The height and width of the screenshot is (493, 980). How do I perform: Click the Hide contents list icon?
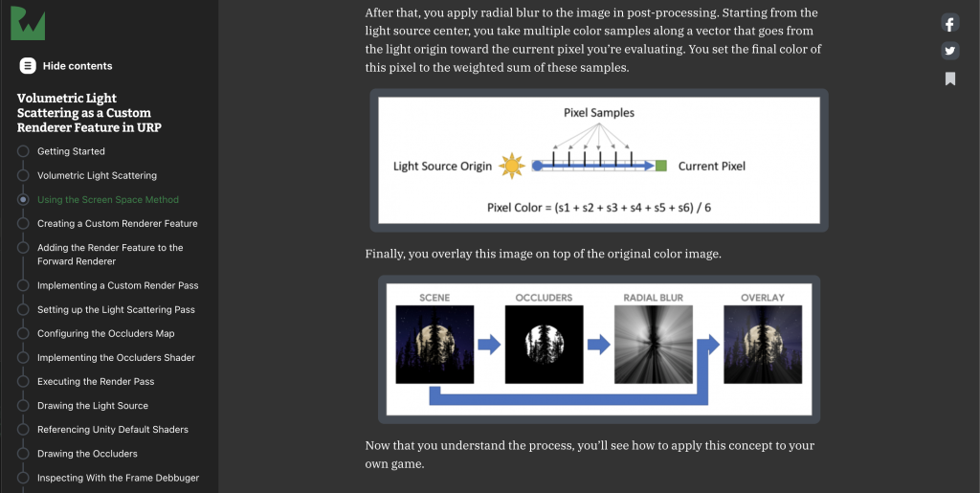pos(28,66)
